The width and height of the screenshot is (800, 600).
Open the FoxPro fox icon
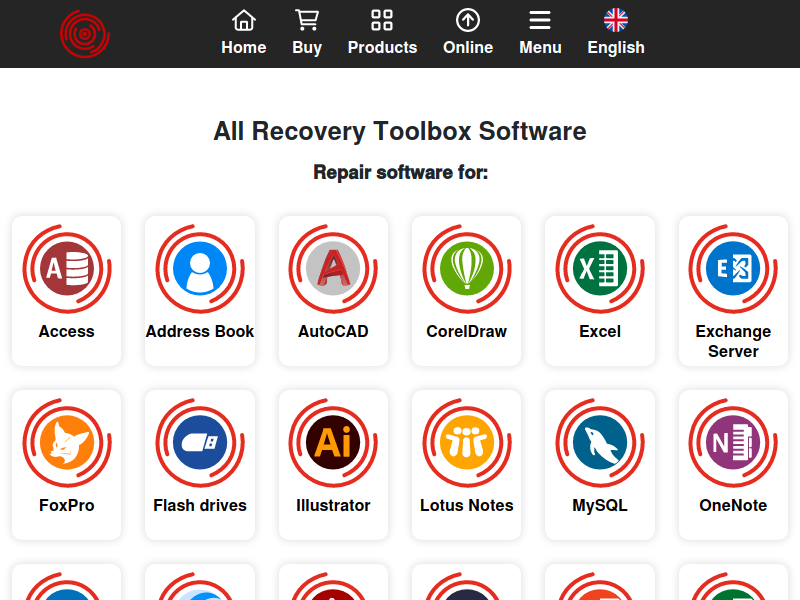(x=67, y=443)
